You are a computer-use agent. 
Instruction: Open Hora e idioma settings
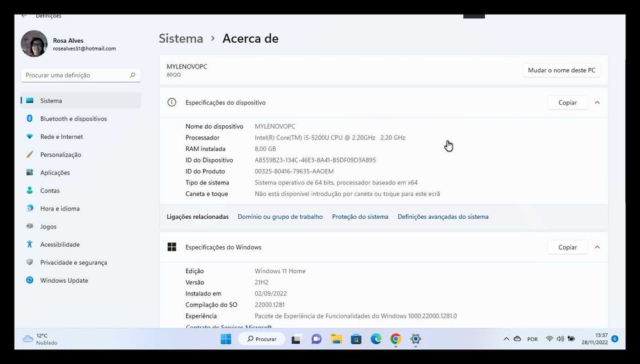[x=81, y=208]
